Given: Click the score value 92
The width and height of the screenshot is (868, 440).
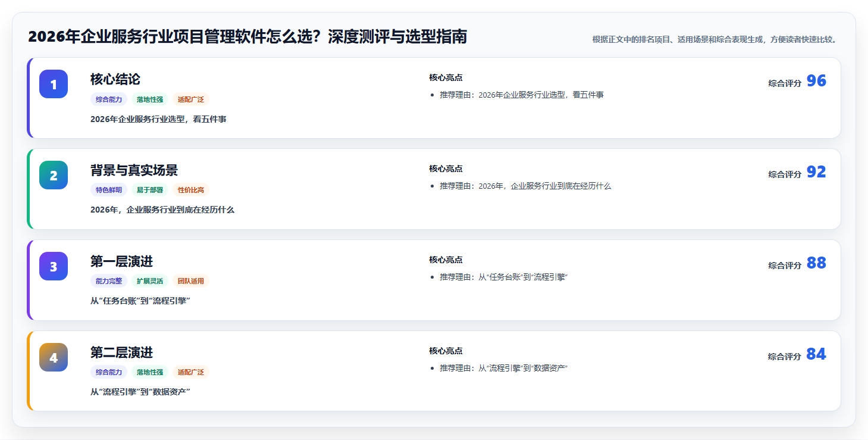Looking at the screenshot, I should coord(816,172).
